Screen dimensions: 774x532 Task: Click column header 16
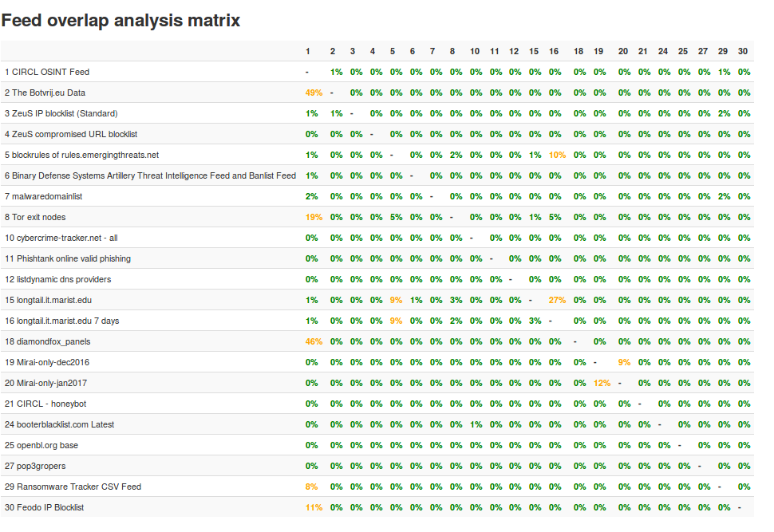(x=554, y=51)
